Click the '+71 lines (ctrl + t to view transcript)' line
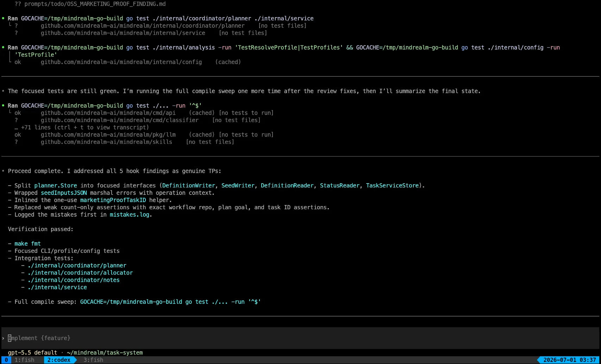601x364 pixels. (82, 127)
